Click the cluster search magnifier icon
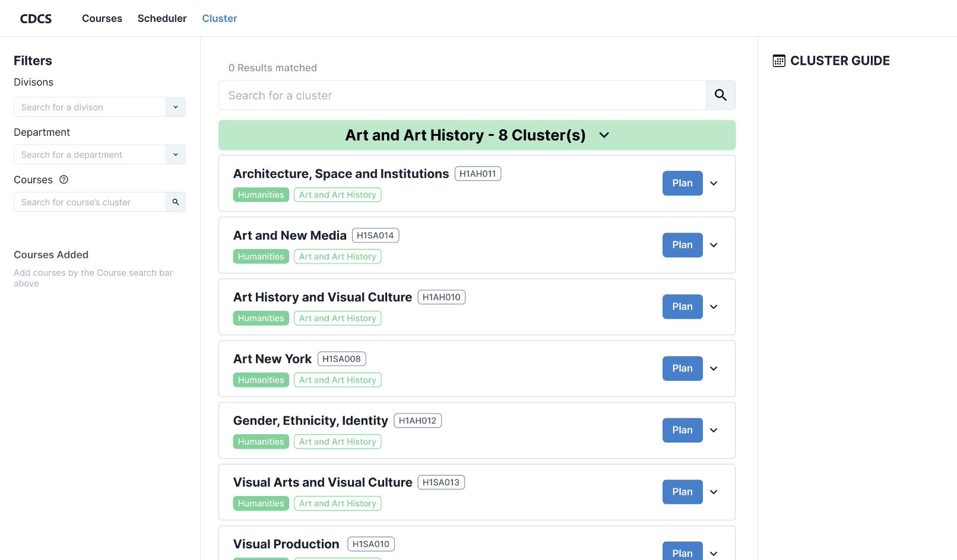The image size is (957, 560). pos(720,95)
